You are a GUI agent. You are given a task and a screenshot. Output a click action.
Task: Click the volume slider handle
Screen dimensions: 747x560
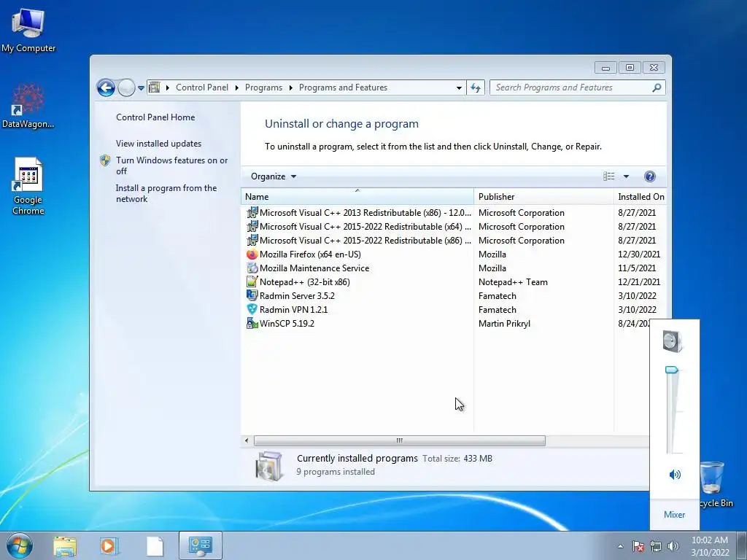coord(672,370)
